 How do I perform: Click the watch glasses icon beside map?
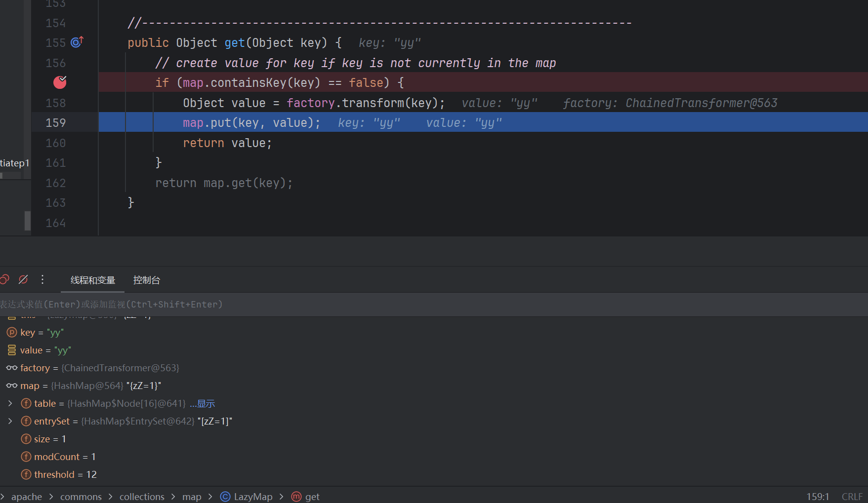[x=12, y=386]
